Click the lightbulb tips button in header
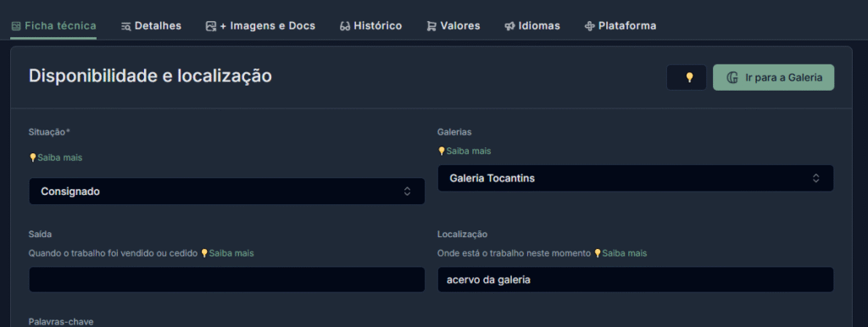 tap(687, 77)
